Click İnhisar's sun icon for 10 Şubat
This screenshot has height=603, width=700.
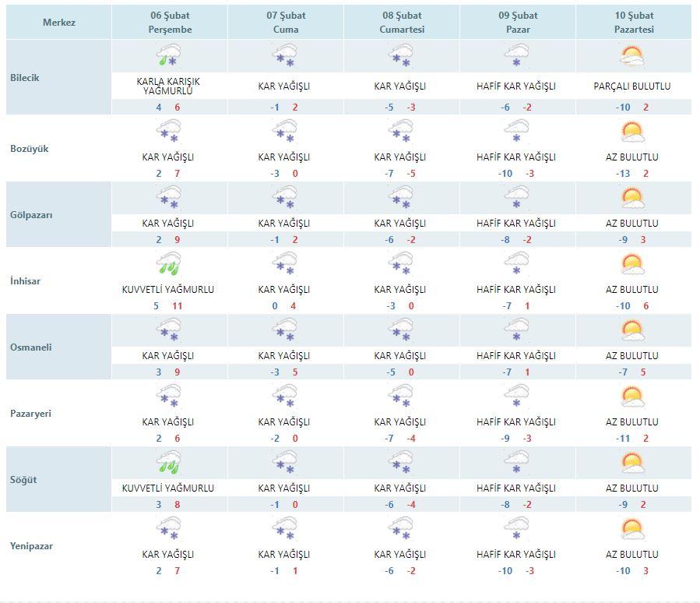click(x=632, y=264)
